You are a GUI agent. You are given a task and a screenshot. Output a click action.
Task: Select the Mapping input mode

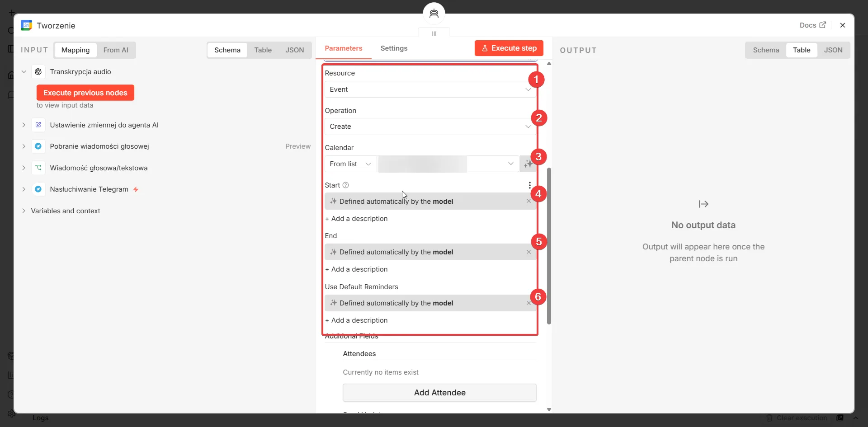click(x=75, y=50)
